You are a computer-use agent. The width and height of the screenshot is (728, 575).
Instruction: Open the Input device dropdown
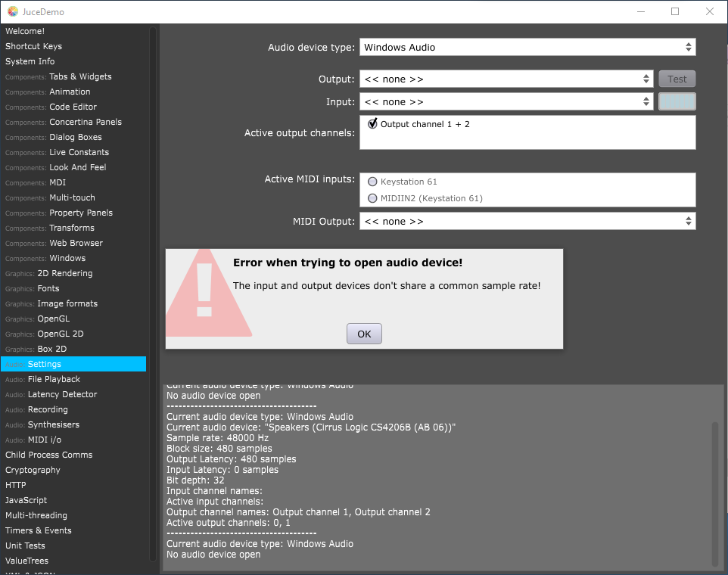[x=506, y=101]
